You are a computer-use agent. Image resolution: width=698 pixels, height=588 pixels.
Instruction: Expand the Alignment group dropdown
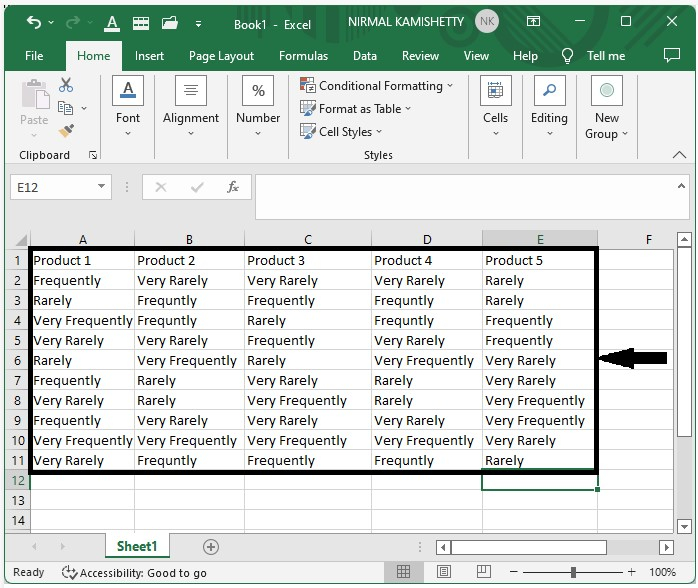click(x=191, y=133)
